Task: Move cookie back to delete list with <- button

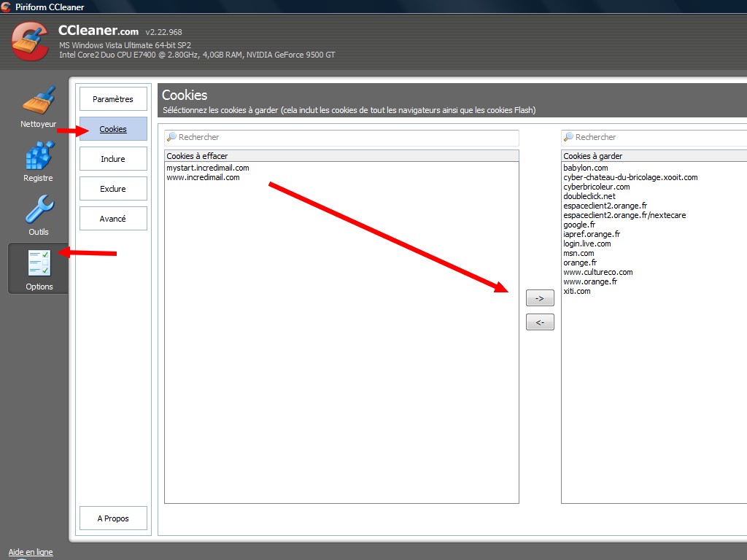Action: pyautogui.click(x=540, y=322)
